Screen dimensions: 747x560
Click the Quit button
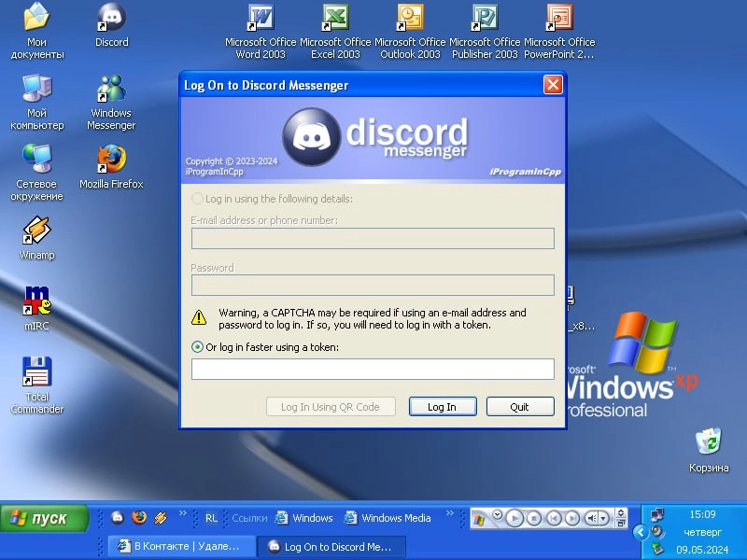pyautogui.click(x=519, y=407)
